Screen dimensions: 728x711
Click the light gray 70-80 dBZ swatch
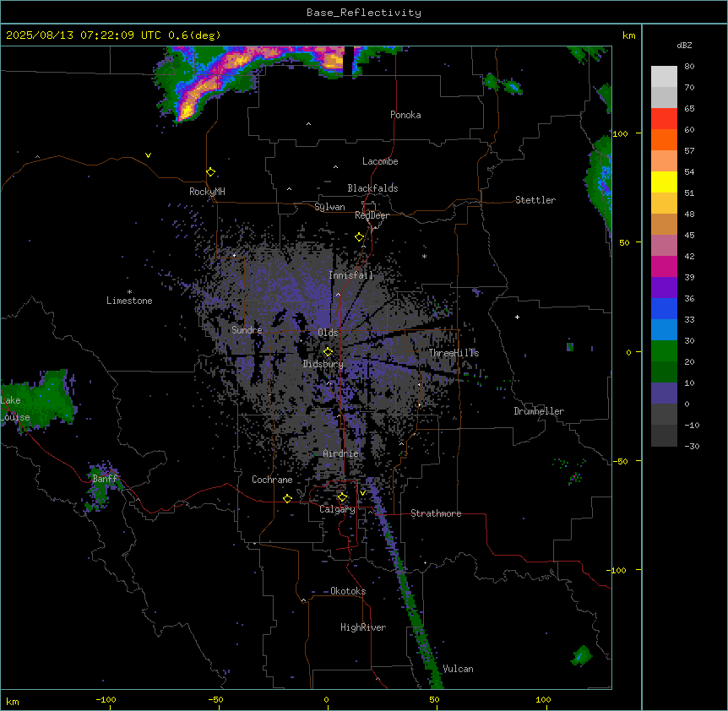(664, 77)
